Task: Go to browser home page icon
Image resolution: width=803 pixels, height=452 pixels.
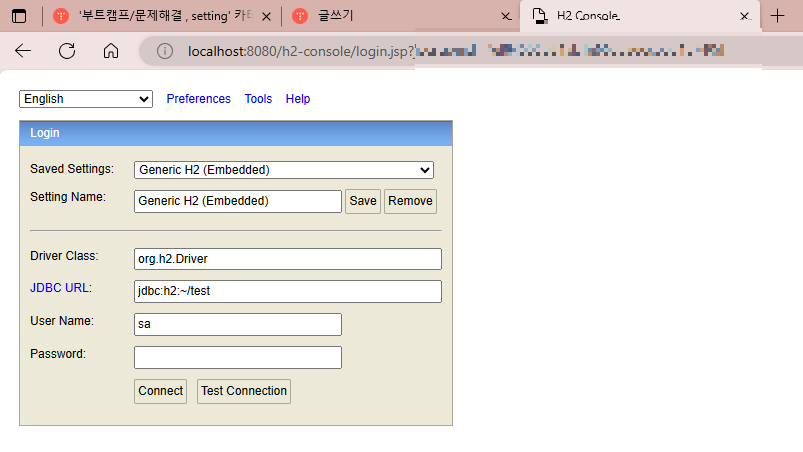Action: point(111,51)
